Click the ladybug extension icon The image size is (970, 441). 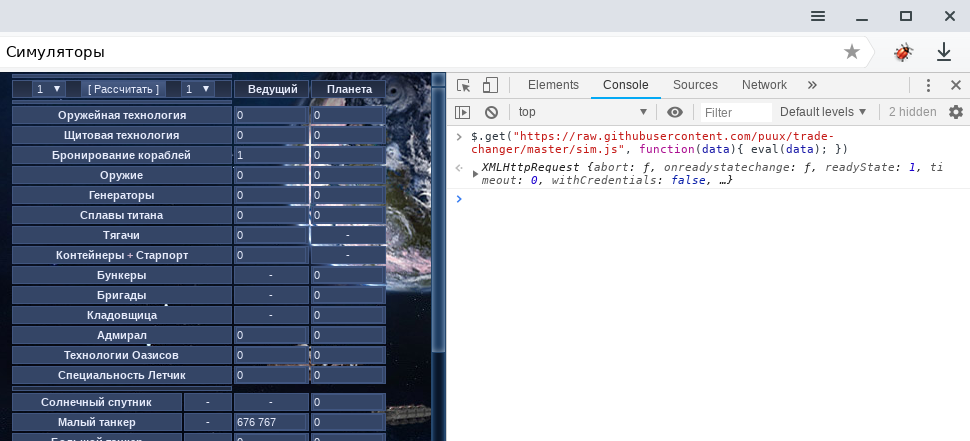tap(904, 52)
